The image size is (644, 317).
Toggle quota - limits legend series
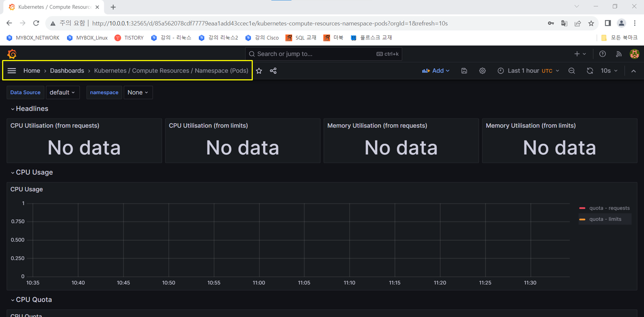pos(605,219)
